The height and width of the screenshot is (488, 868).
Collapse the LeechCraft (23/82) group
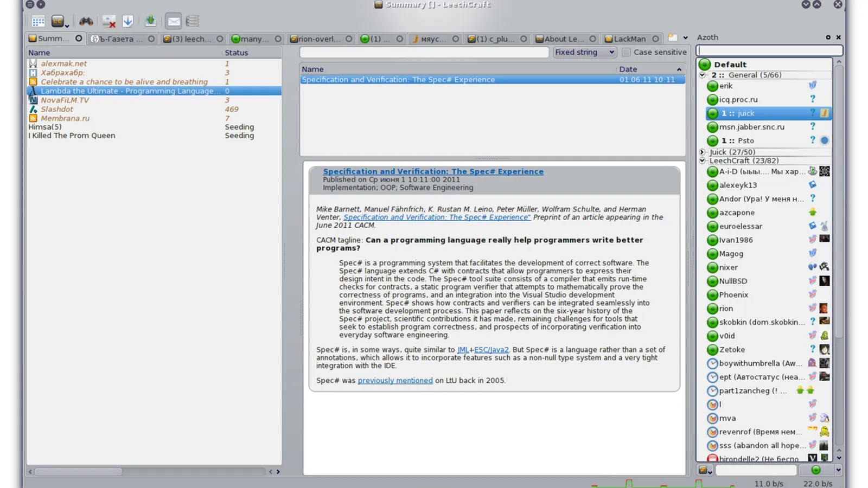[702, 160]
